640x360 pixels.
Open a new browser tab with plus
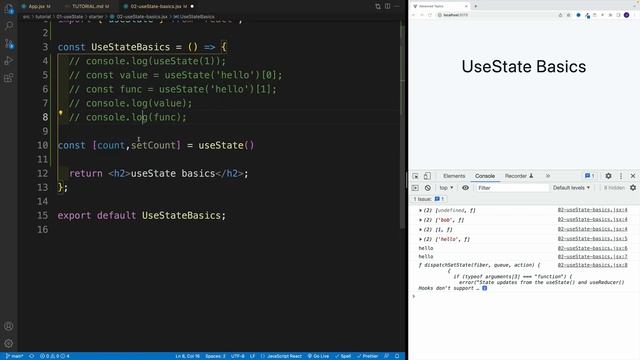pos(476,6)
